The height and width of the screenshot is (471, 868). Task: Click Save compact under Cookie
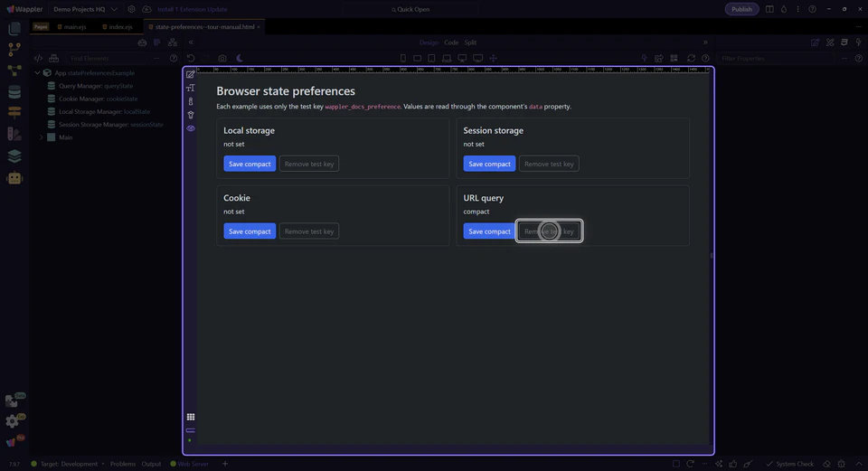click(250, 231)
